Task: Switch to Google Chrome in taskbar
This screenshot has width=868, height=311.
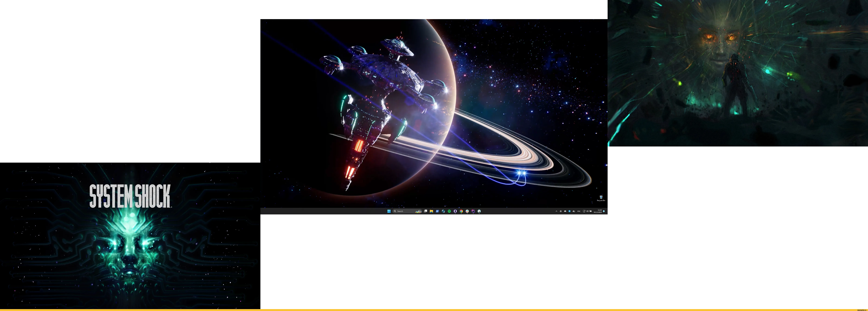Action: [x=461, y=211]
